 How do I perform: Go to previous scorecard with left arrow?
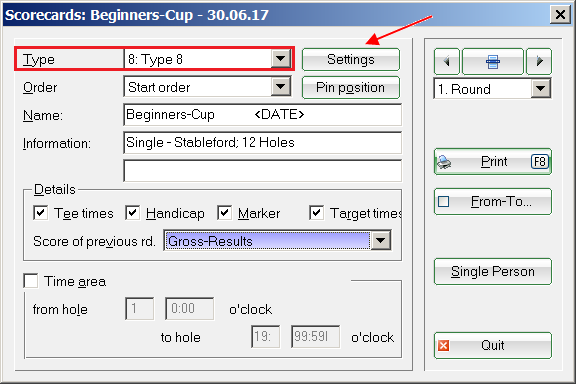coord(447,61)
